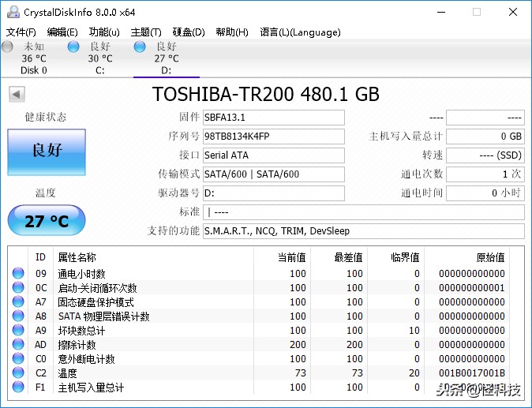Image resolution: width=532 pixels, height=408 pixels.
Task: Click the 良好 health status button
Action: pos(47,152)
